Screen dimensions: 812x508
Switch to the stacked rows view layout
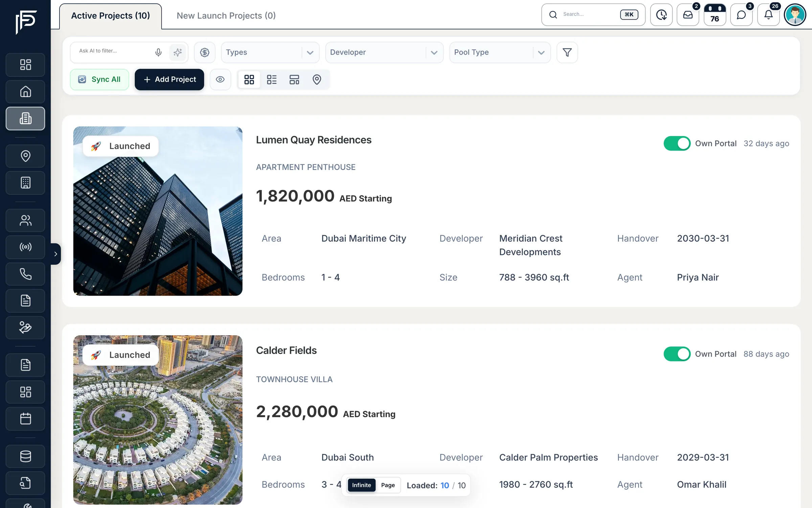294,79
